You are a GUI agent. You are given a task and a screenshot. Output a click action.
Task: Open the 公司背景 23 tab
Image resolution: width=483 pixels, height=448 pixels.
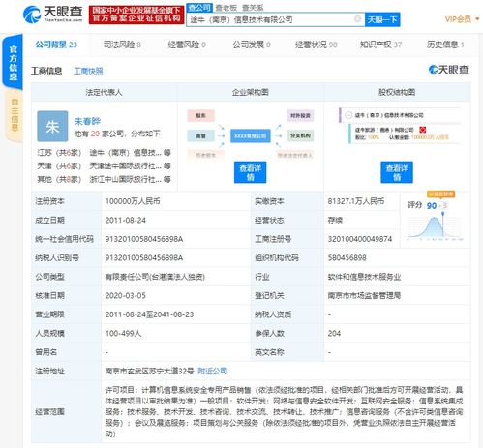pyautogui.click(x=56, y=45)
